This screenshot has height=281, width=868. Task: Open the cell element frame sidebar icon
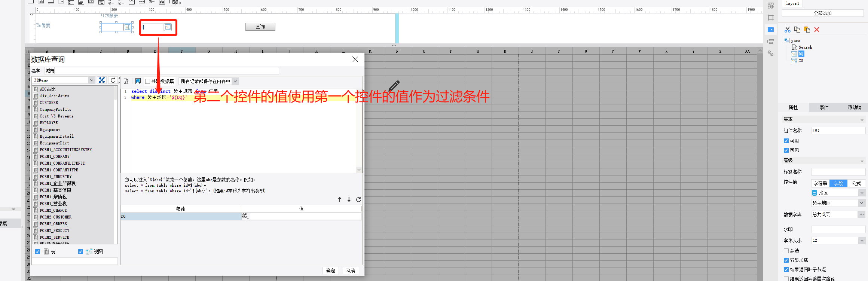tap(771, 18)
